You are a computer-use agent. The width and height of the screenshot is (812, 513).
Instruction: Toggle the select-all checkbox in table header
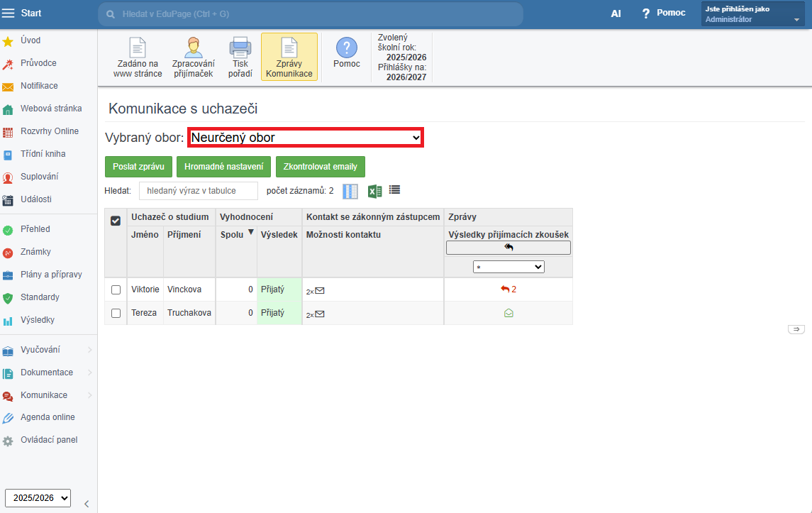click(116, 221)
